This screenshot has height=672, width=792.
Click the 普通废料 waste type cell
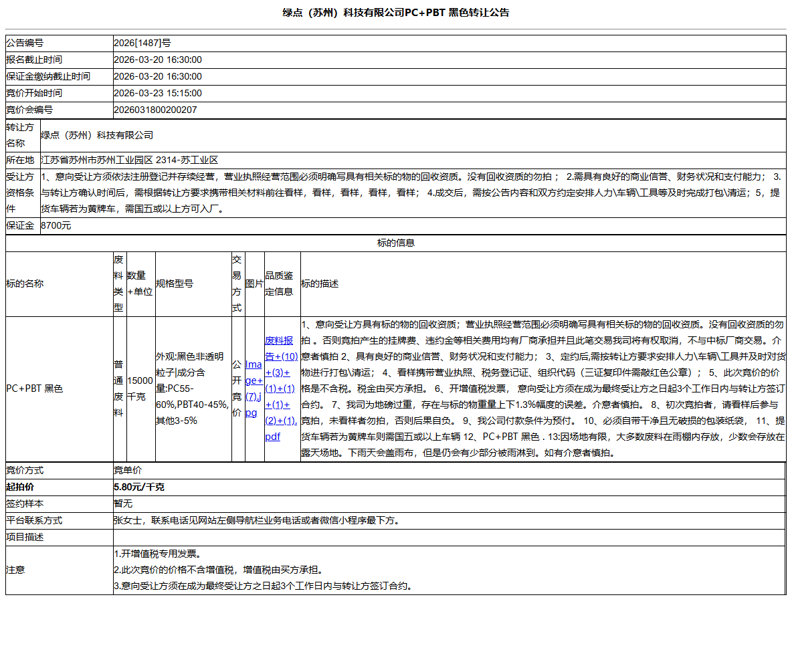pyautogui.click(x=118, y=388)
